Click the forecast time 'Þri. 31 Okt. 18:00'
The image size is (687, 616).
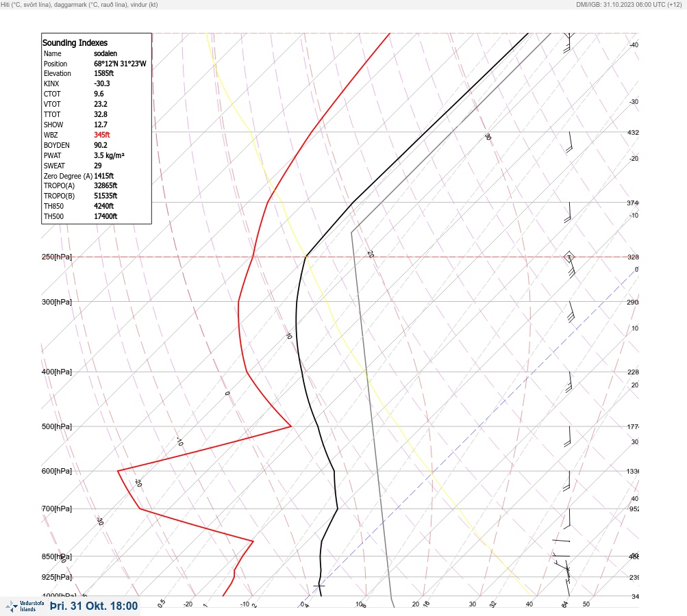click(x=94, y=606)
